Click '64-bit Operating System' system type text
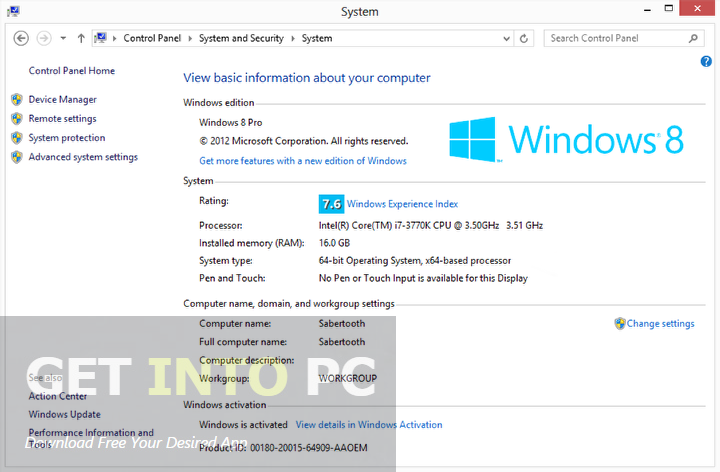The image size is (720, 472). tap(415, 261)
